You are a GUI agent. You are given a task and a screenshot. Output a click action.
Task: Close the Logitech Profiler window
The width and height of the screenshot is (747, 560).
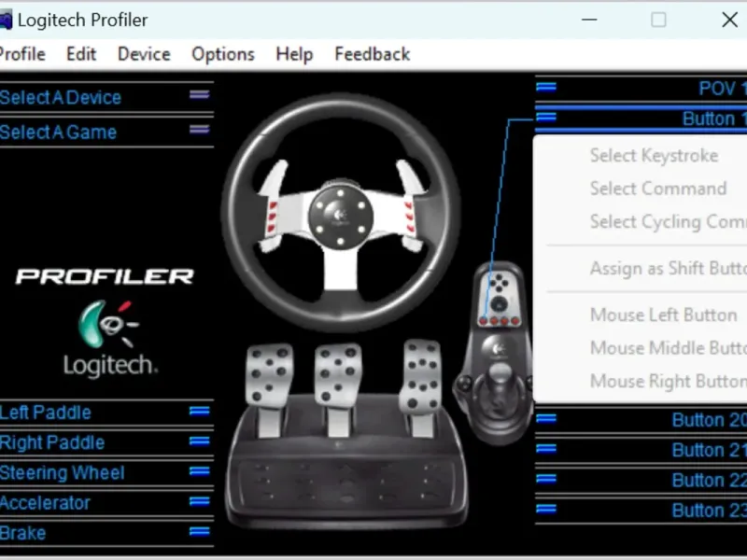(729, 20)
